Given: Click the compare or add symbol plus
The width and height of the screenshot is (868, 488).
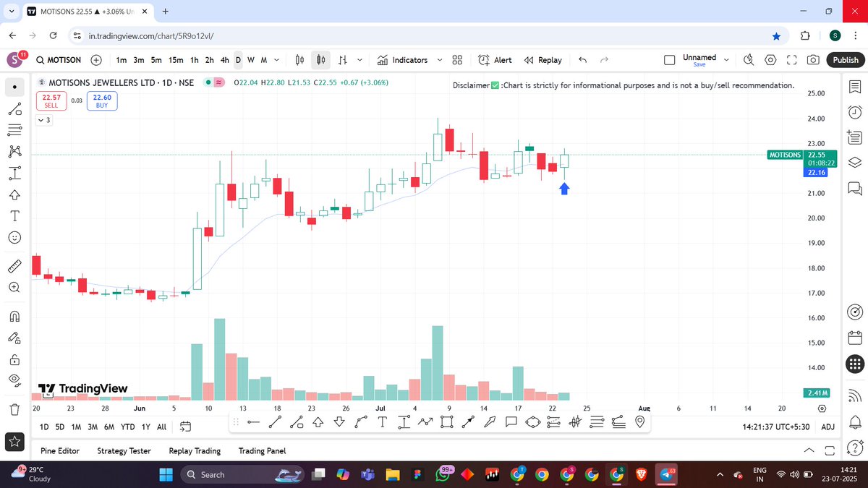Looking at the screenshot, I should click(x=96, y=60).
